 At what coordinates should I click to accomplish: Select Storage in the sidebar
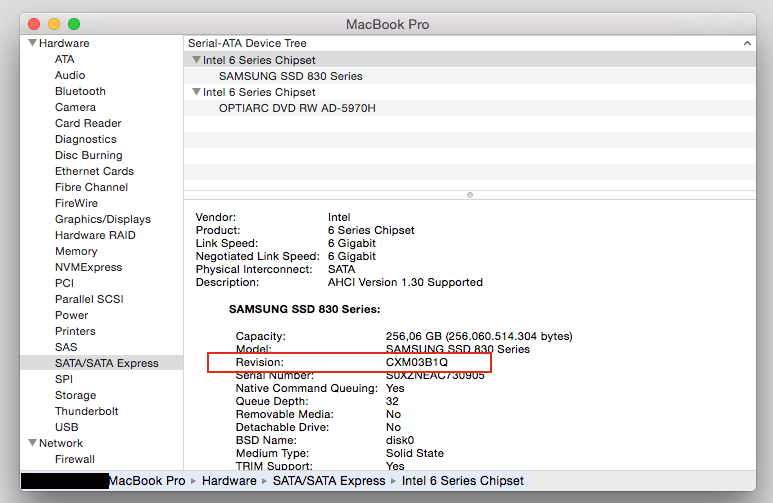tap(75, 395)
